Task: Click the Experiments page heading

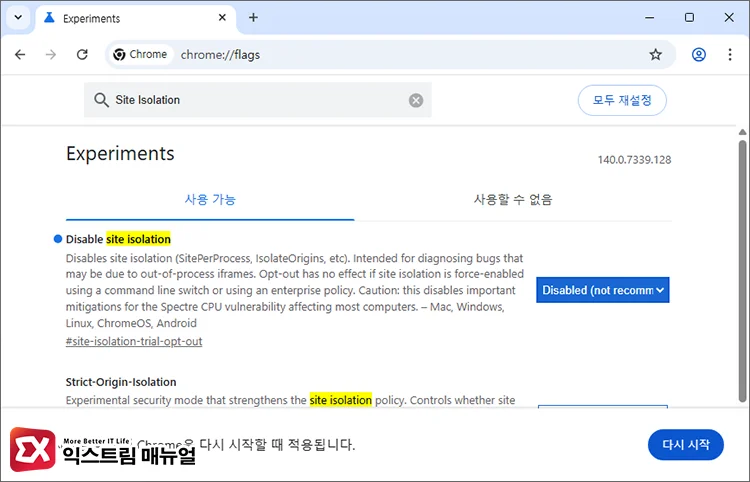Action: pyautogui.click(x=120, y=153)
